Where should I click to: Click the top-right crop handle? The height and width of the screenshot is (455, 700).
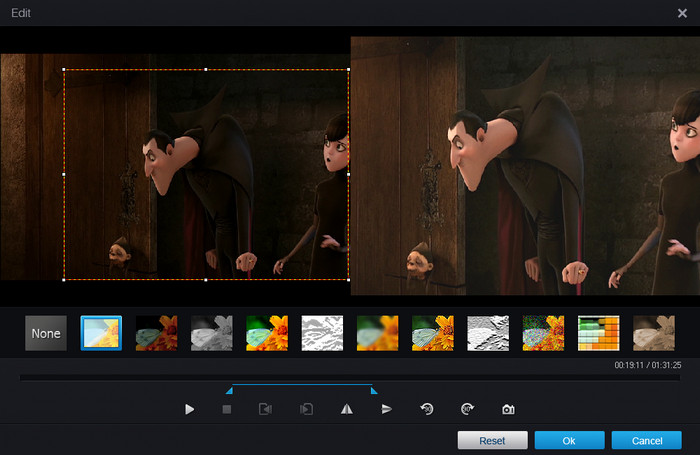[348, 70]
